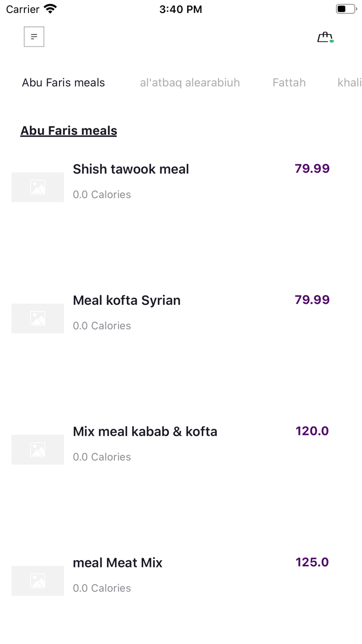The image size is (362, 644).
Task: Open the Abu Faris meals section link
Action: point(68,130)
